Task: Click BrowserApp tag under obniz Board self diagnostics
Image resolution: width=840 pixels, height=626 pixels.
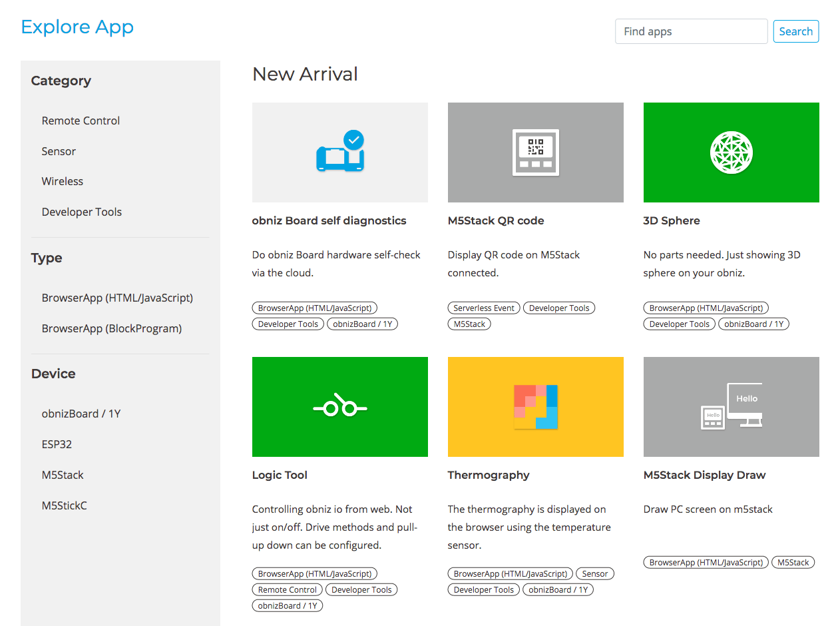Action: pyautogui.click(x=315, y=308)
